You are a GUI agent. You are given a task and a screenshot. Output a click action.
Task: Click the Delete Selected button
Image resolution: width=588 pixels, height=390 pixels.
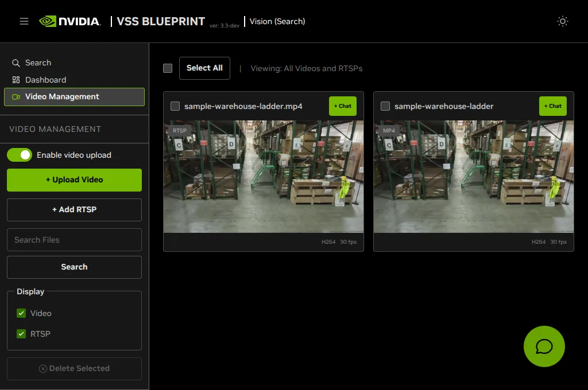click(x=74, y=369)
